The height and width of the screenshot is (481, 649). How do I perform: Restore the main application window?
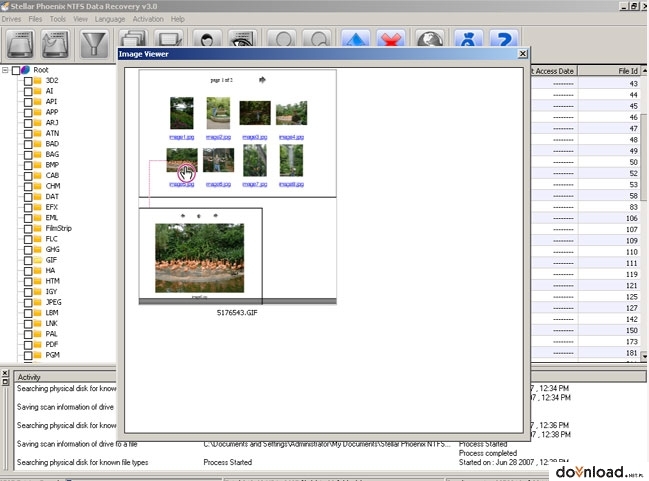(634, 6)
